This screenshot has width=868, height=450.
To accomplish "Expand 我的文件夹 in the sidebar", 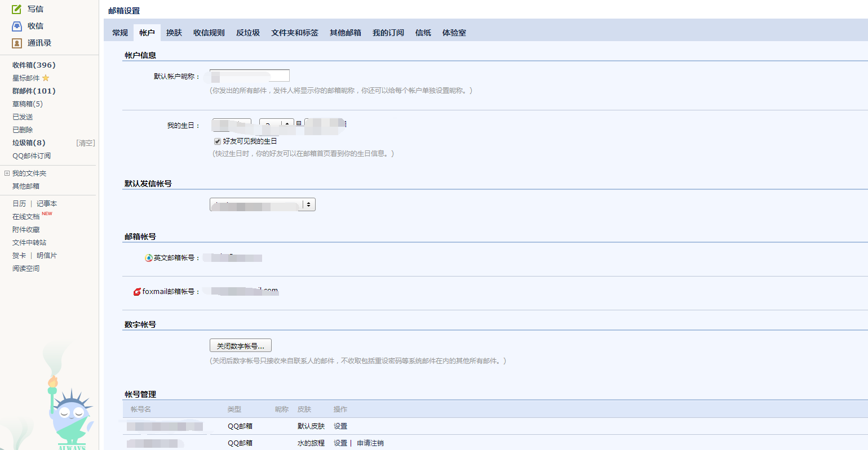I will [7, 173].
